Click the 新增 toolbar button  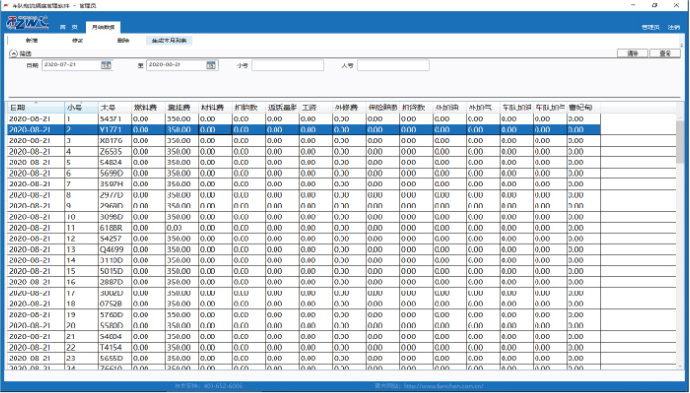coord(32,40)
